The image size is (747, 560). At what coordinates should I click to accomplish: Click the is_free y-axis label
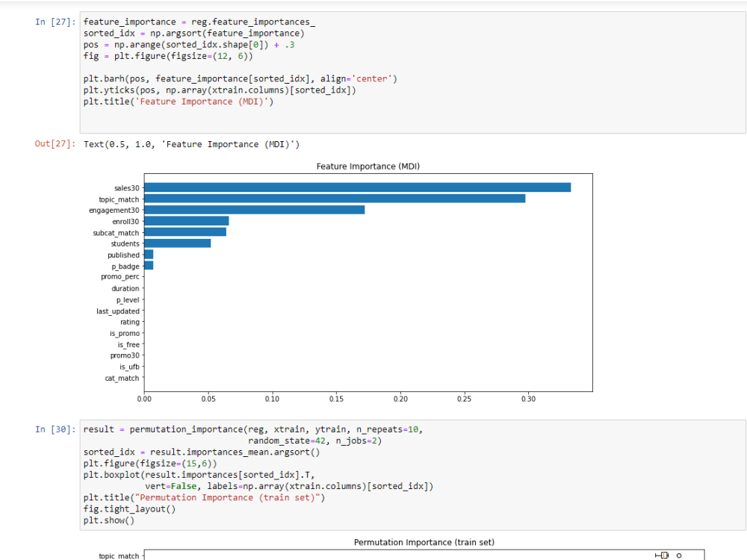[x=128, y=345]
